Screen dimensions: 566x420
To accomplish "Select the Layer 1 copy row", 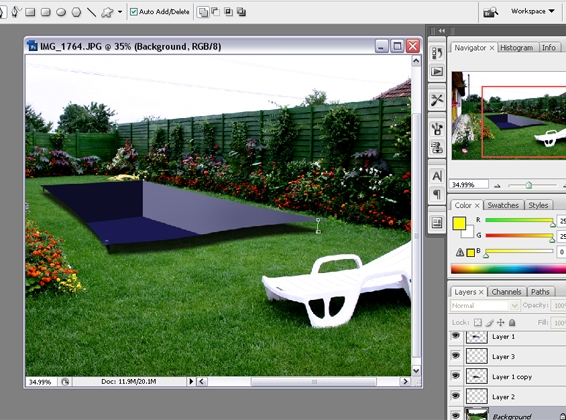I will tap(507, 377).
